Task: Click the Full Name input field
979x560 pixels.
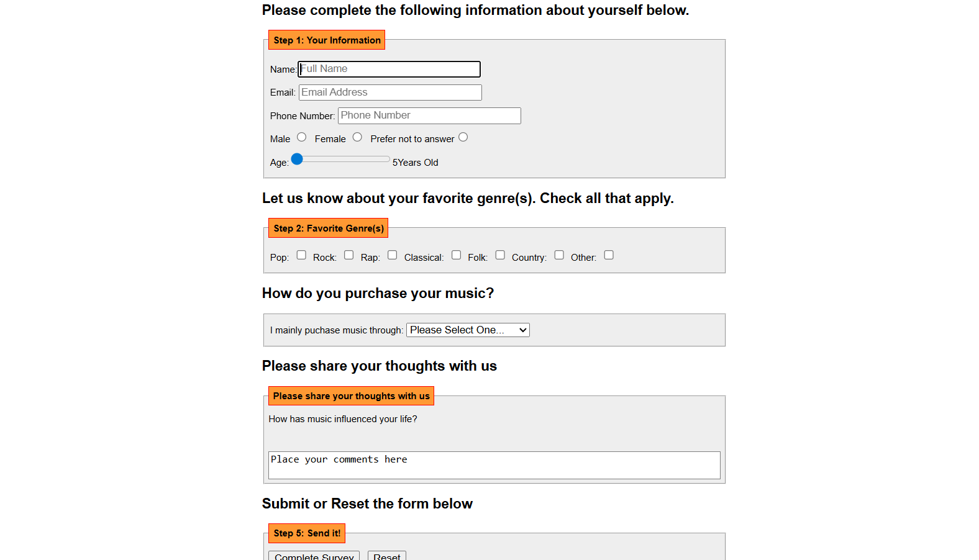Action: pos(389,69)
